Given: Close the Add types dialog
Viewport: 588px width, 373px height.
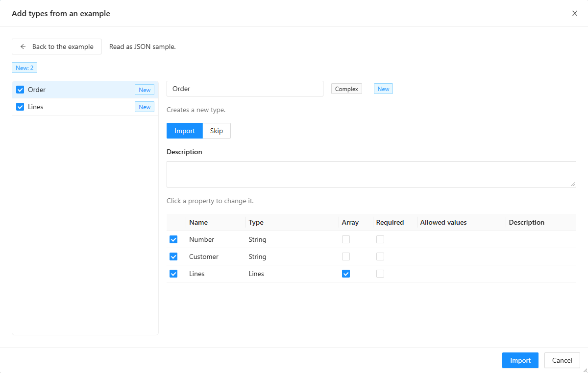Looking at the screenshot, I should pyautogui.click(x=575, y=13).
